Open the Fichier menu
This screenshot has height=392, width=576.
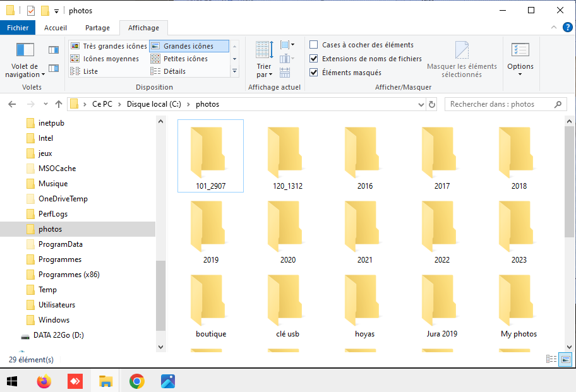point(18,28)
